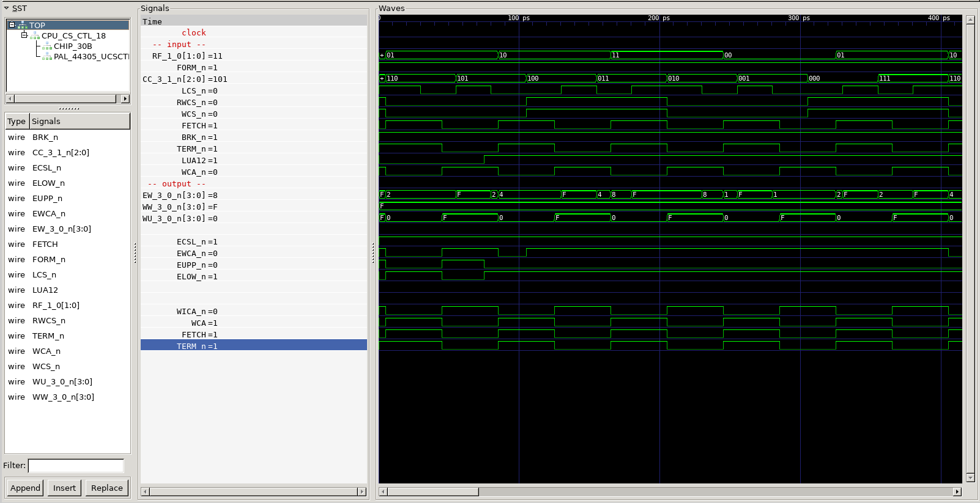980x503 pixels.
Task: Click the Waves vertical scrollbar down arrow
Action: click(970, 477)
